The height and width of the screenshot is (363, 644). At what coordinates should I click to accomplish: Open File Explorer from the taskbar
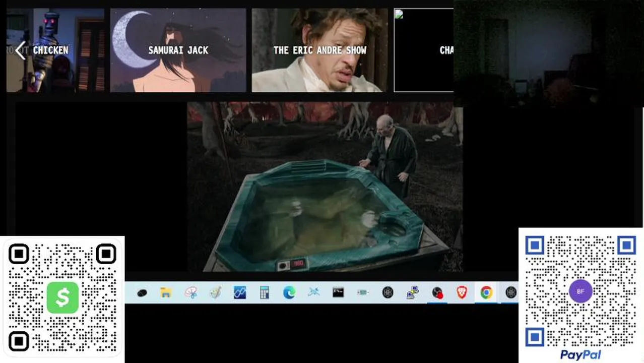click(166, 292)
